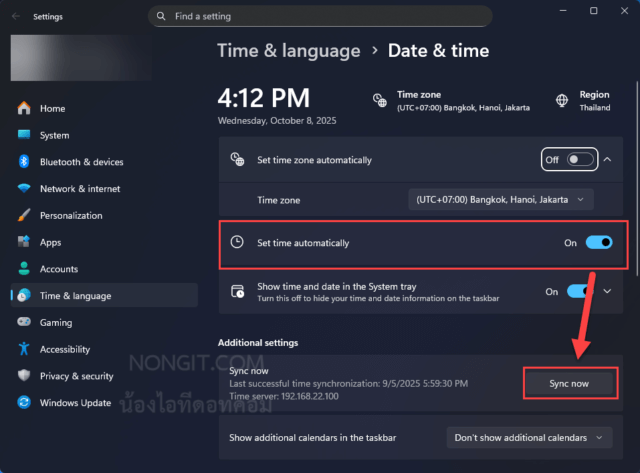Click Turn this off to hide description text
The height and width of the screenshot is (473, 640).
pyautogui.click(x=378, y=298)
